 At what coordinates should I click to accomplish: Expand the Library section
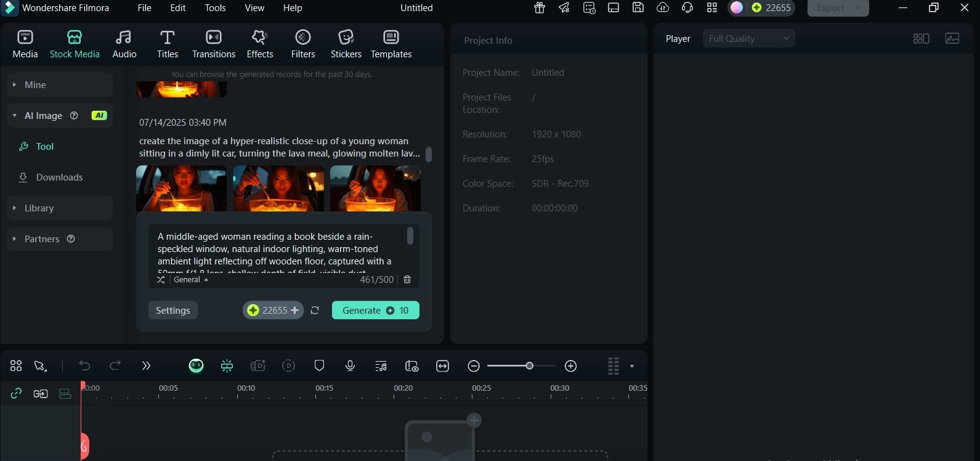[x=60, y=208]
